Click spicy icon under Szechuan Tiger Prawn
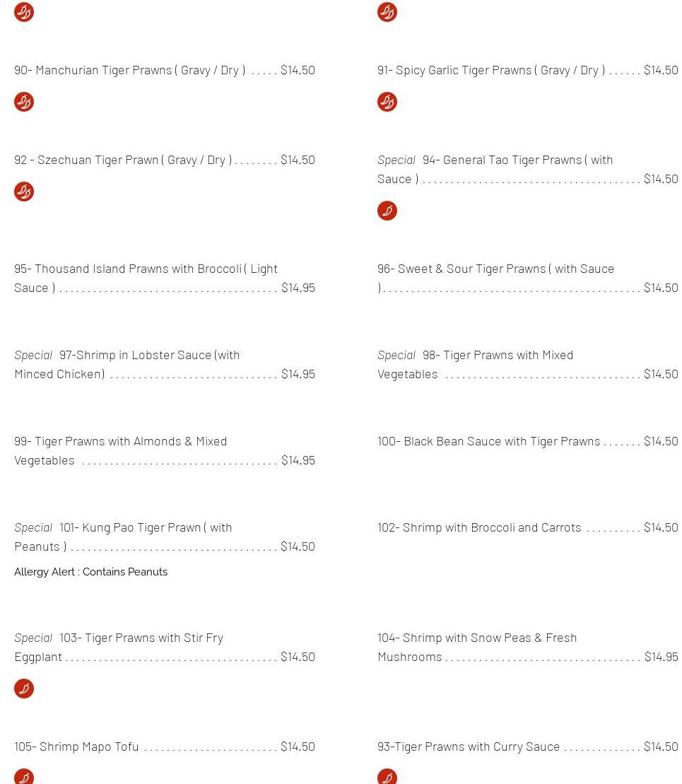 coord(24,192)
